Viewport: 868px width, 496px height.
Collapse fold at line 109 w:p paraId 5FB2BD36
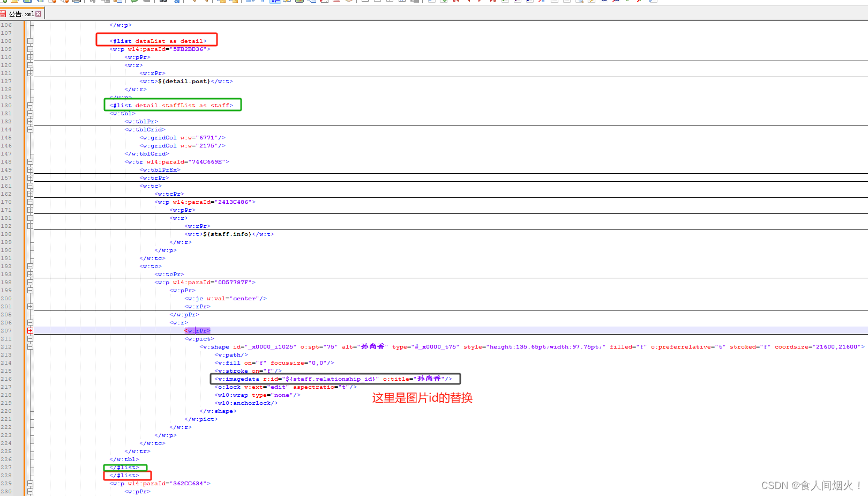tap(30, 49)
